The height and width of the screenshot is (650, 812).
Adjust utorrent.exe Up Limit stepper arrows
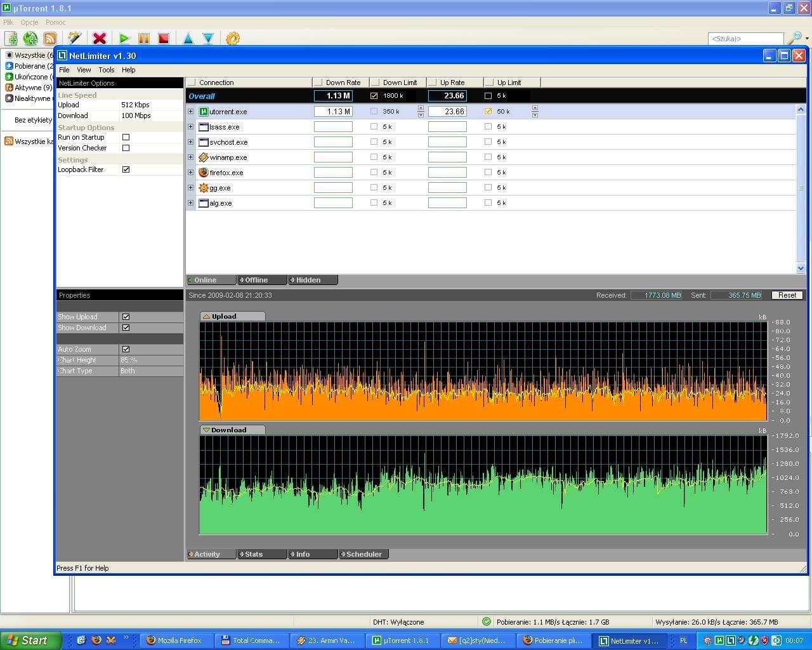(535, 112)
